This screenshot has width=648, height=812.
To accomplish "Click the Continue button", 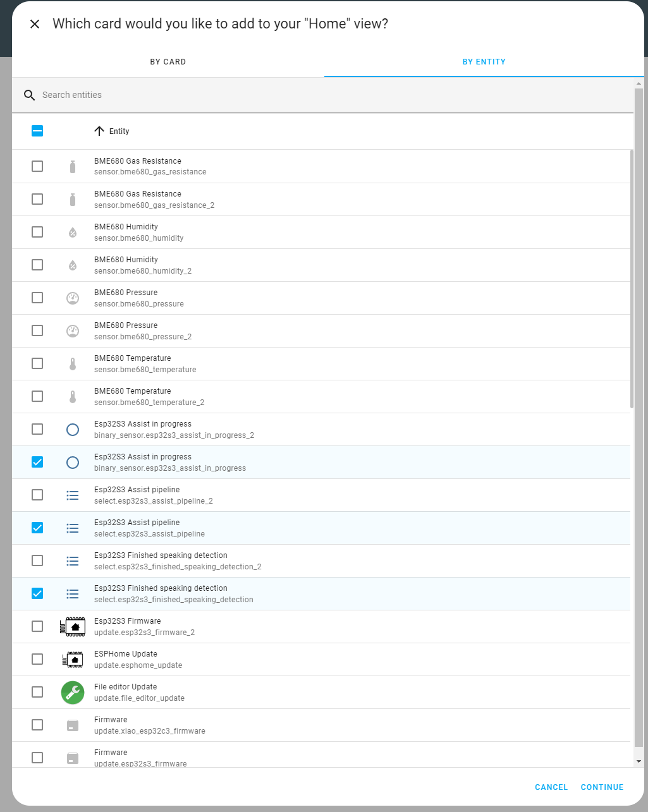I will (602, 787).
